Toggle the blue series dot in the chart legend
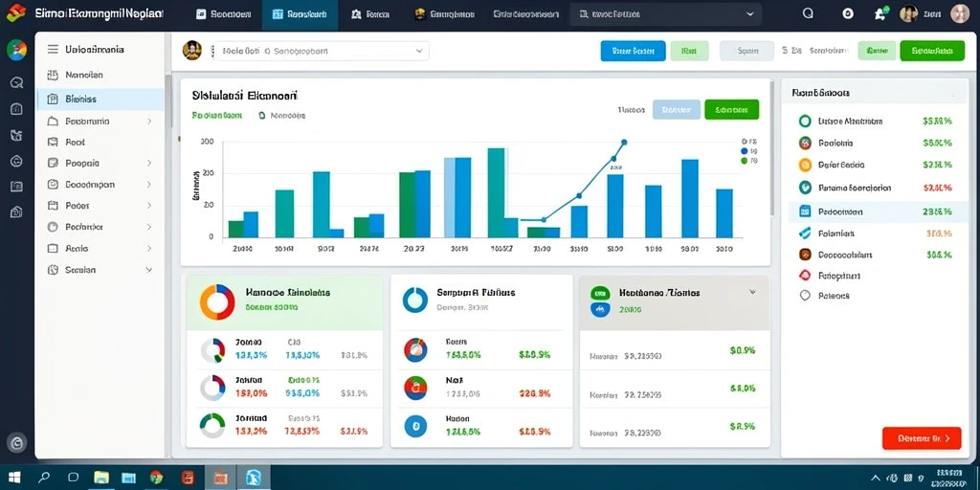Viewport: 980px width, 490px height. pyautogui.click(x=744, y=151)
